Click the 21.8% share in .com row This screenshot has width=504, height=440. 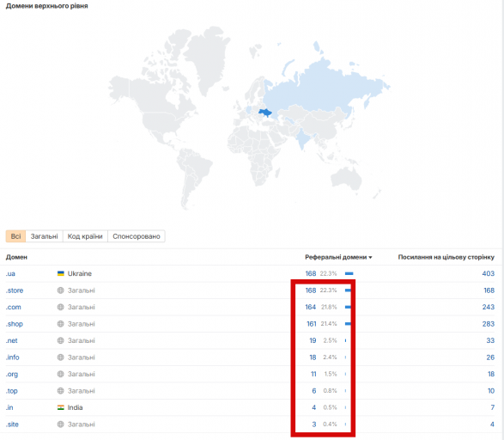coord(329,307)
